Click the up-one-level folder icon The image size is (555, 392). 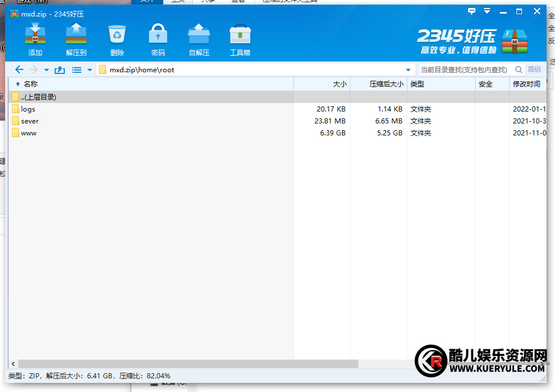click(x=60, y=70)
